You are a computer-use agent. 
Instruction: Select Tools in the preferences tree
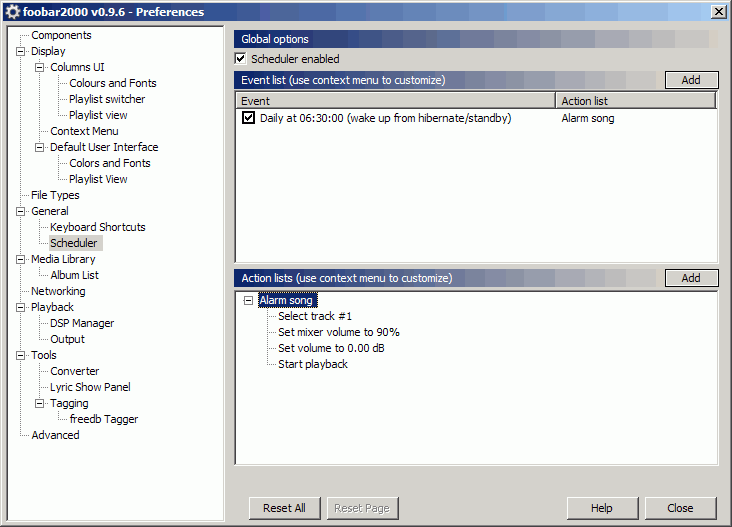click(43, 355)
